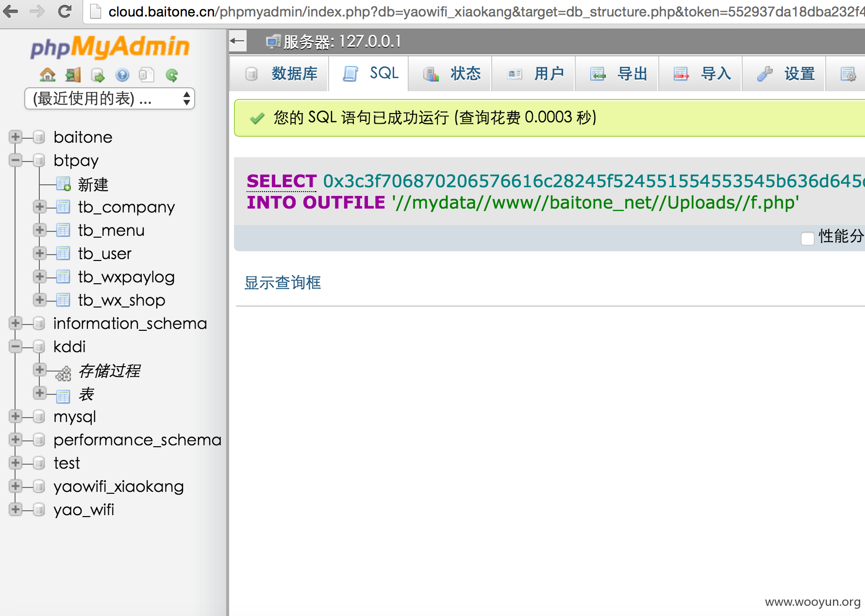This screenshot has width=865, height=616.
Task: Open the 导出 export tab
Action: click(x=617, y=74)
